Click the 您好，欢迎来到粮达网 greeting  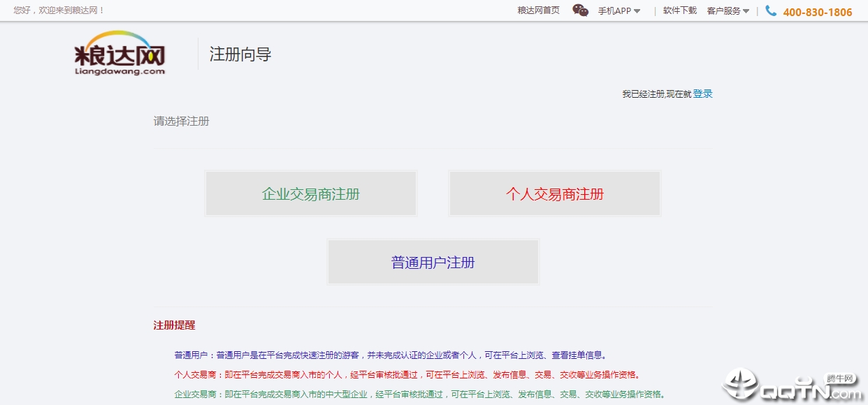click(x=59, y=10)
